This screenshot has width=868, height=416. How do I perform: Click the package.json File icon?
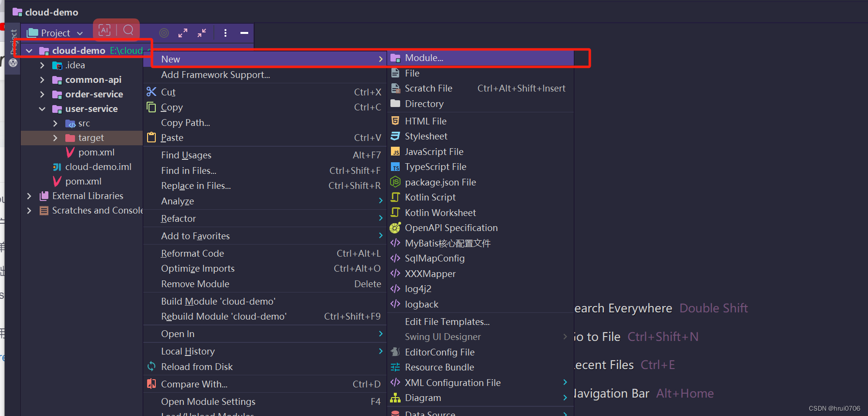click(x=395, y=182)
